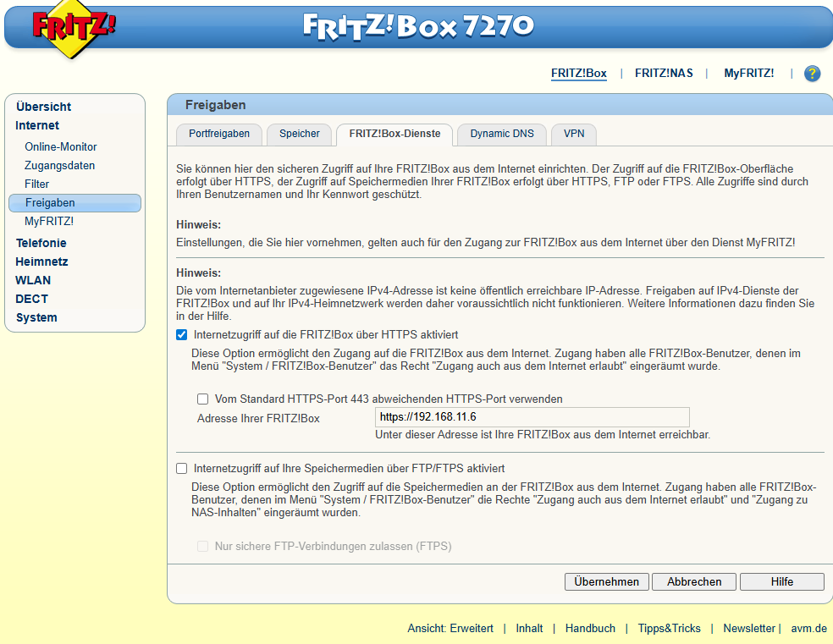833x644 pixels.
Task: Expand the Heimnetz menu section
Action: [41, 261]
